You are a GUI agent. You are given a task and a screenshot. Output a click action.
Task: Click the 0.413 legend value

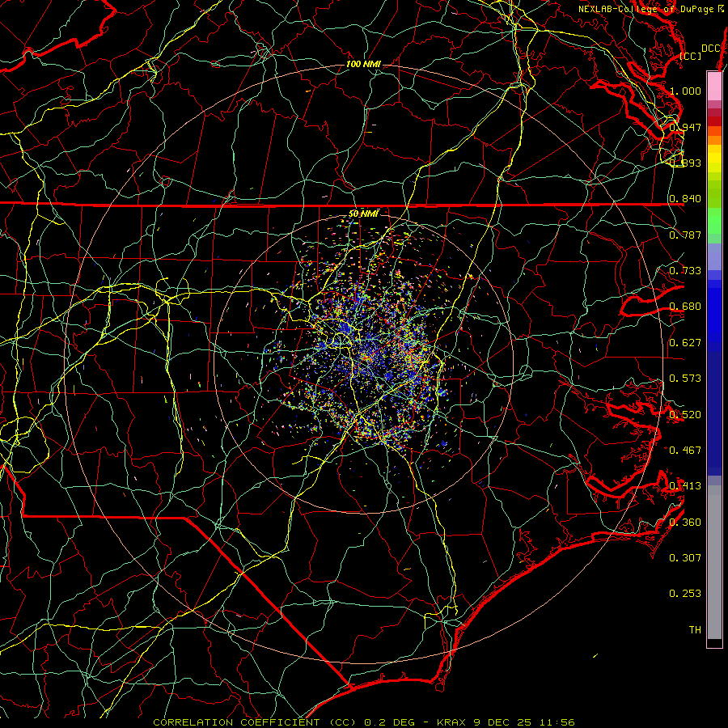coord(685,485)
